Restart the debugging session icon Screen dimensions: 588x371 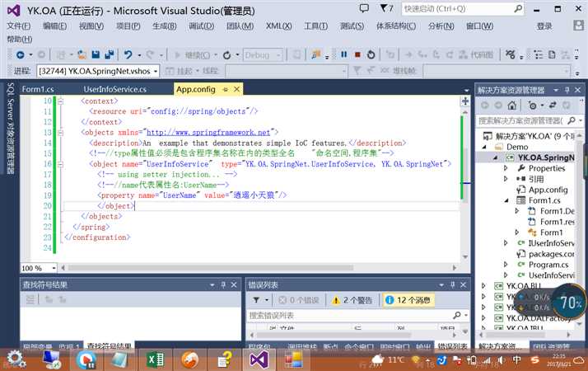pyautogui.click(x=371, y=54)
